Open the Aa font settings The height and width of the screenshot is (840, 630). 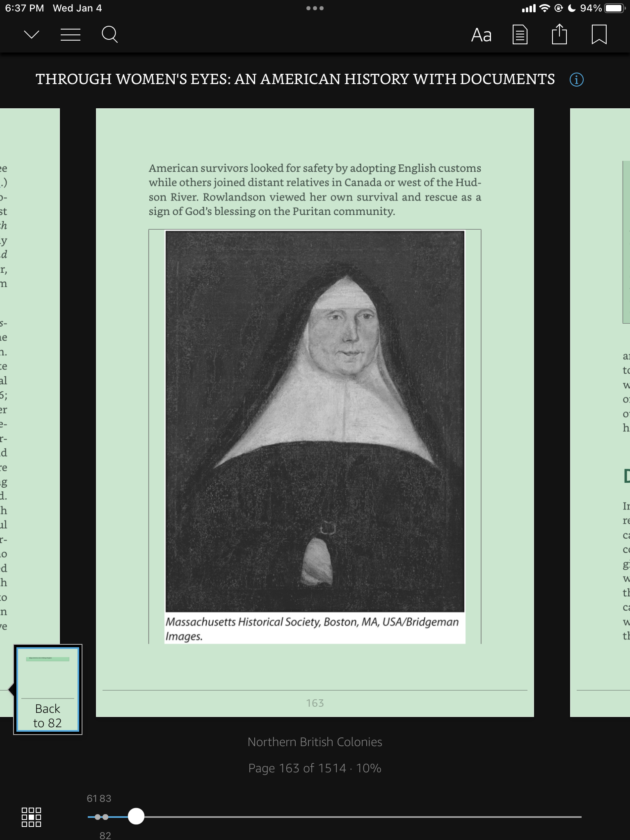pos(481,35)
